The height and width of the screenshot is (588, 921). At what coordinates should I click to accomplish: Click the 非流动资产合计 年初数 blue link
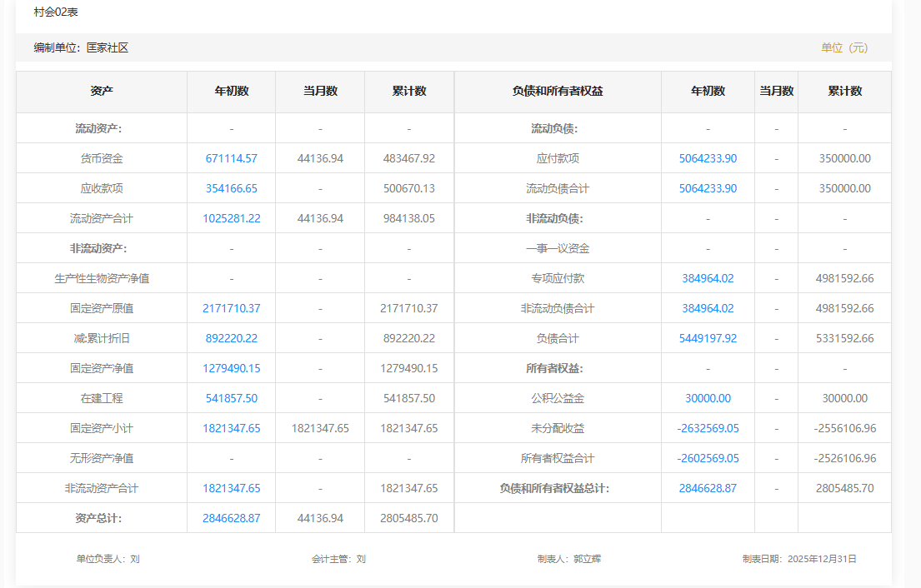point(231,488)
